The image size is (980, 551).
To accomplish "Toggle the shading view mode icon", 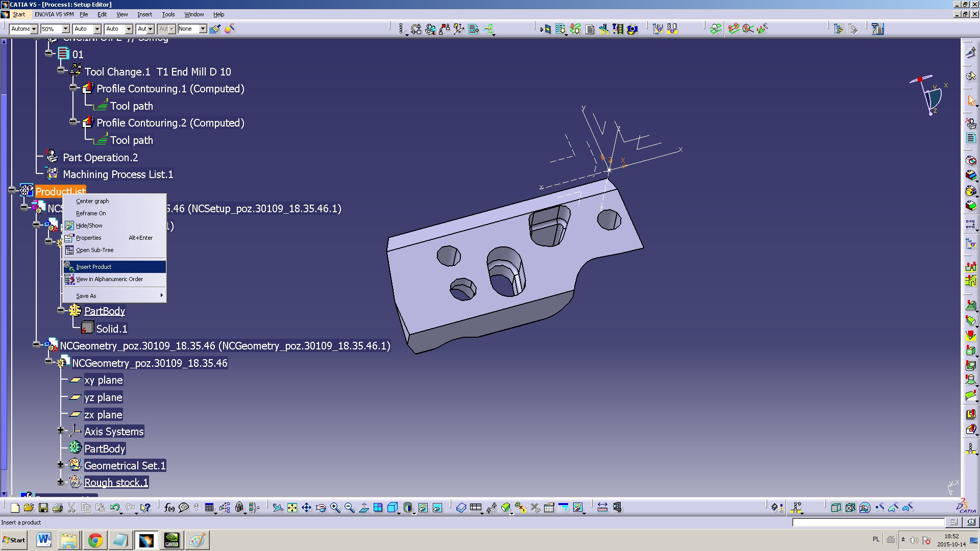I will pyautogui.click(x=407, y=508).
